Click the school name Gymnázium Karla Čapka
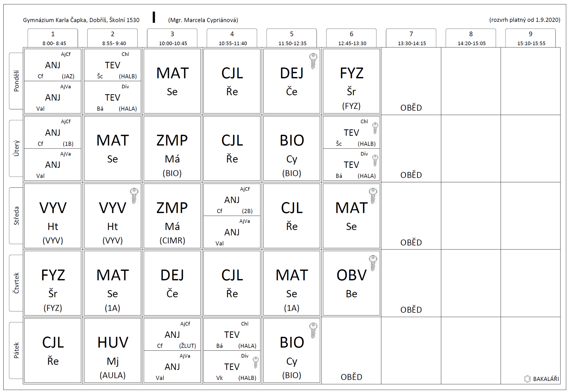Viewport: 568px width, 392px height. pyautogui.click(x=81, y=20)
